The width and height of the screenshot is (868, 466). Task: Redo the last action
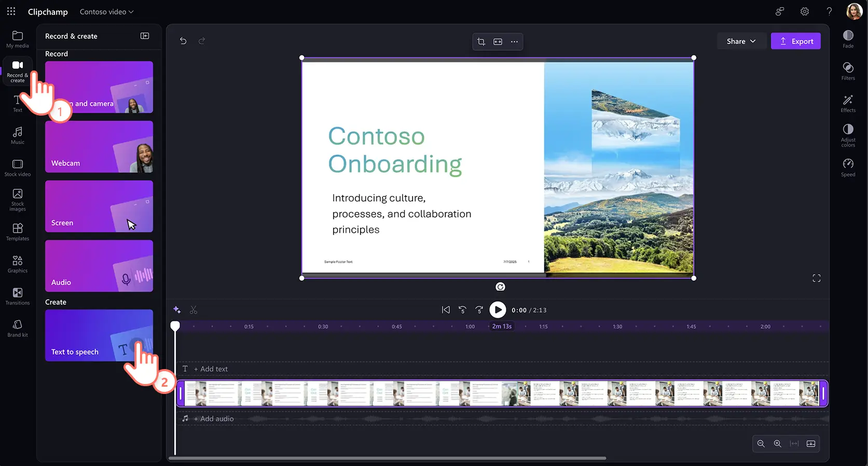[202, 40]
